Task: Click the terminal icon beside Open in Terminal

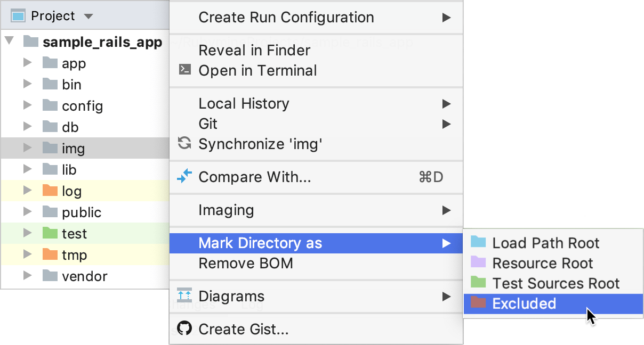Action: pos(184,69)
